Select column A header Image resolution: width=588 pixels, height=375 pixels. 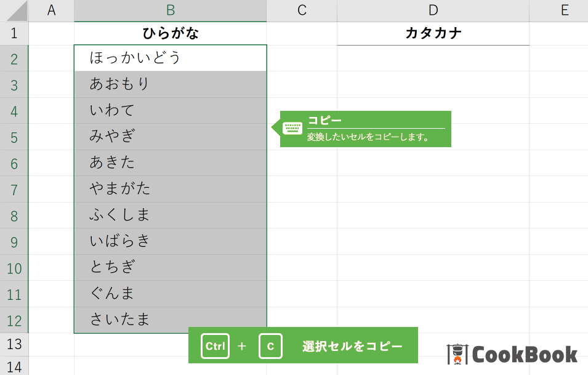tap(51, 10)
